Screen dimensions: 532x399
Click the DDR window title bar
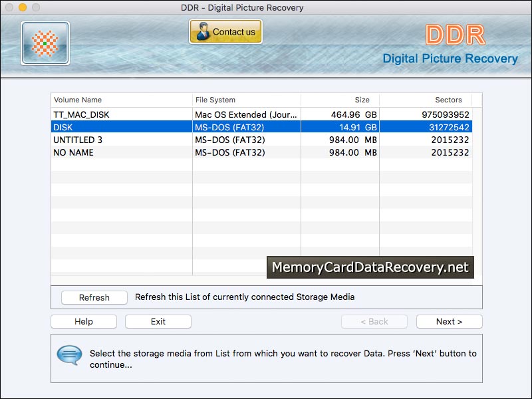(x=266, y=7)
